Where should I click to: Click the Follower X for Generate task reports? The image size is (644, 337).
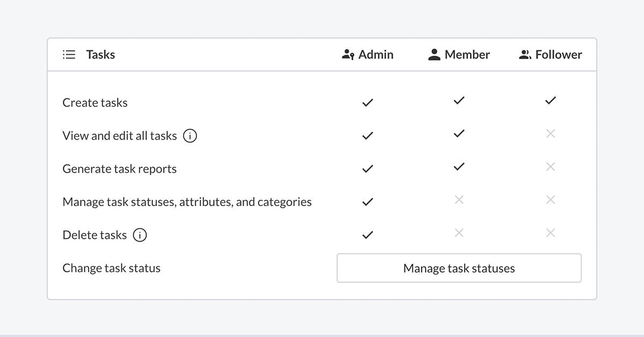(550, 166)
